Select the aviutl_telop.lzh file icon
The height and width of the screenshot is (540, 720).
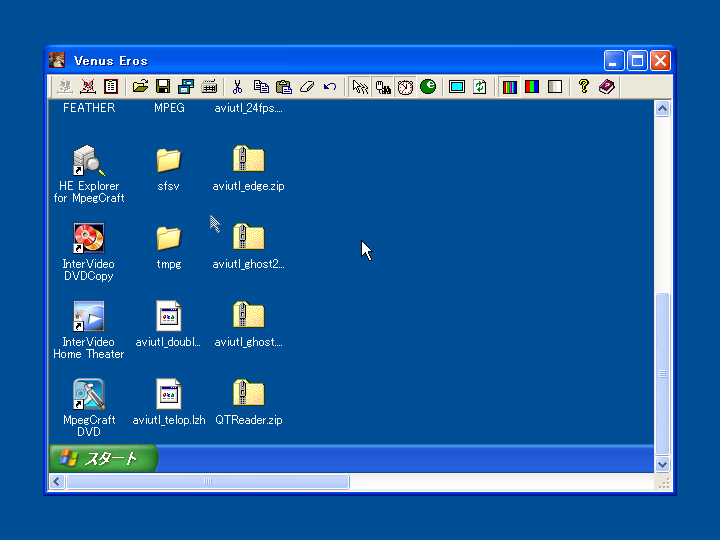pos(169,394)
